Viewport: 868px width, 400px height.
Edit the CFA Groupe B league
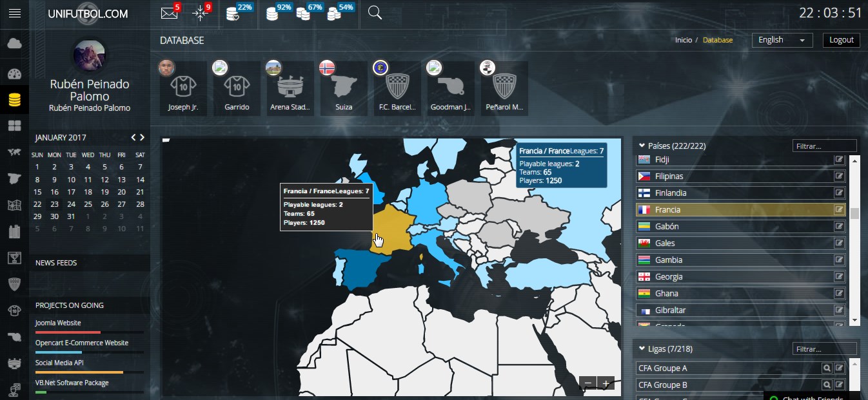(839, 385)
